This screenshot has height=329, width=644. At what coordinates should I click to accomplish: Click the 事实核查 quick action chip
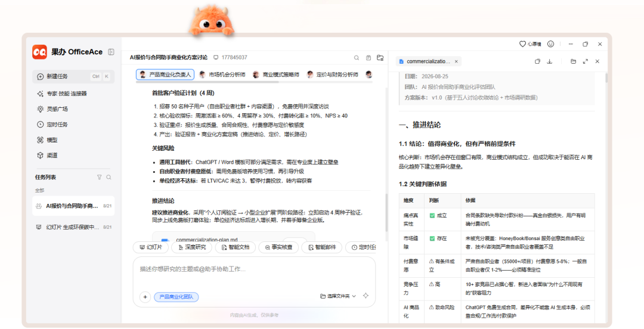point(278,247)
